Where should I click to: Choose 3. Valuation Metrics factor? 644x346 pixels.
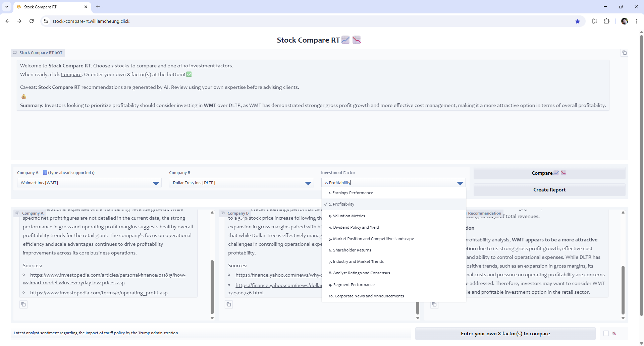pos(394,216)
